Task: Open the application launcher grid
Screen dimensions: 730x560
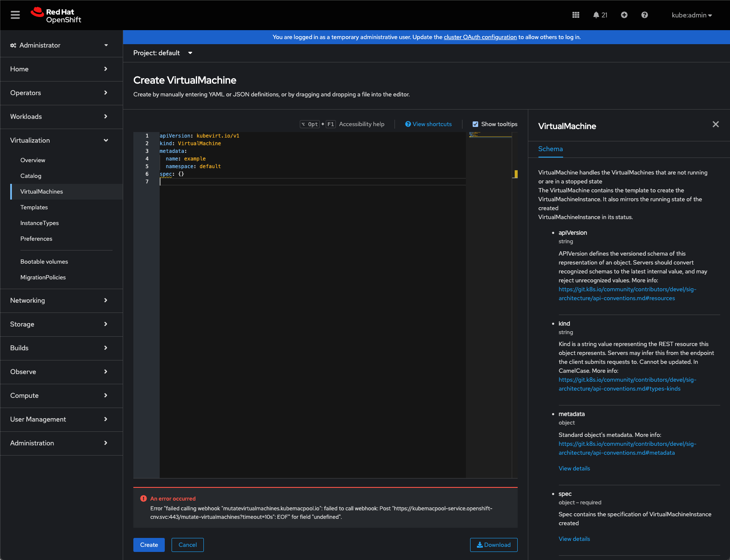Action: (576, 15)
